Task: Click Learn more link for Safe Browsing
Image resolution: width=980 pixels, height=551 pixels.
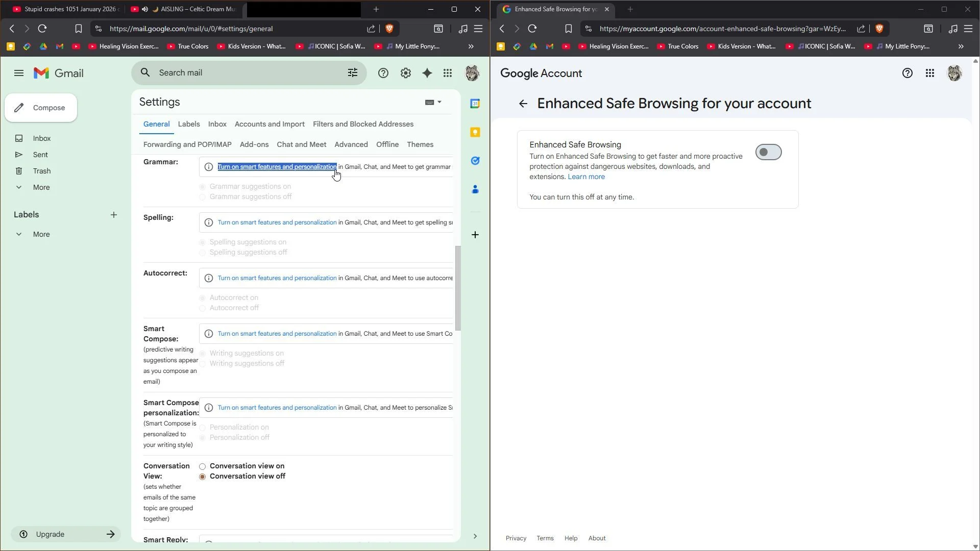Action: pos(586,177)
